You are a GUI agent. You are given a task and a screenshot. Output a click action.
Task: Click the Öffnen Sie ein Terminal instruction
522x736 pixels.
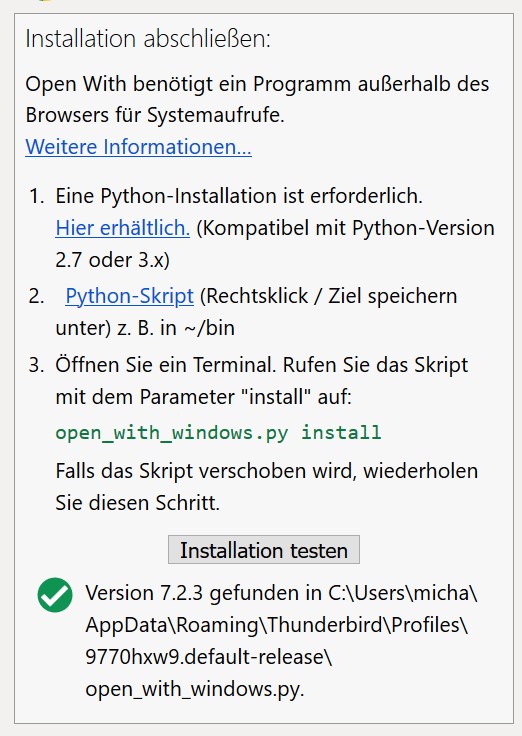point(261,381)
